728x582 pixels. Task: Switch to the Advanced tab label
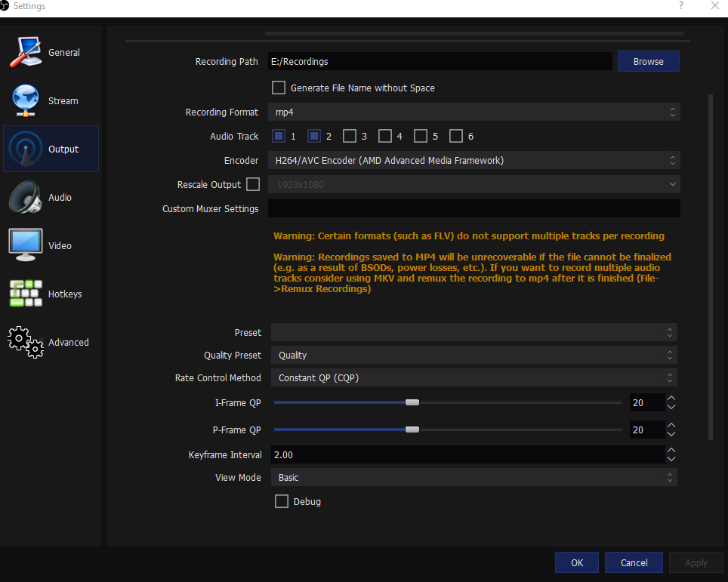[x=69, y=342]
